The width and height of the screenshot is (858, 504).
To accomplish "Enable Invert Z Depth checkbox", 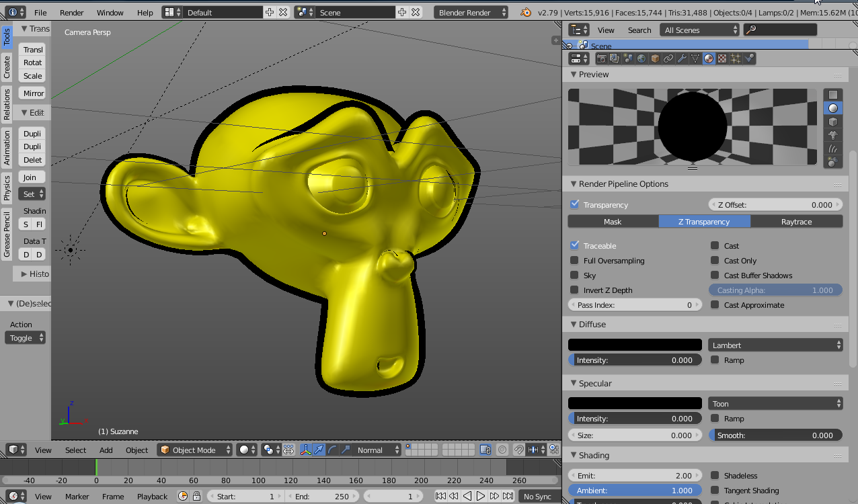I will pos(574,290).
